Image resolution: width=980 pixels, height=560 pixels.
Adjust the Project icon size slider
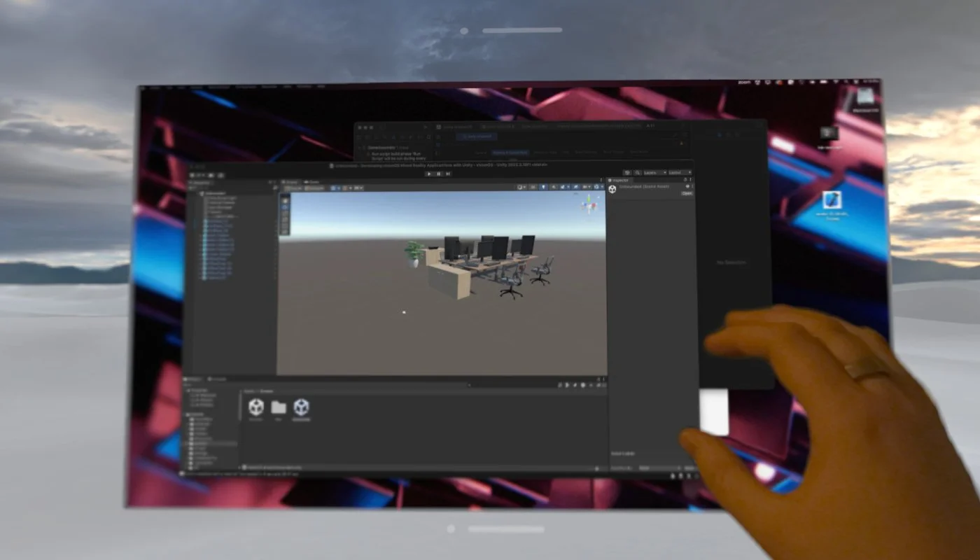click(x=596, y=468)
